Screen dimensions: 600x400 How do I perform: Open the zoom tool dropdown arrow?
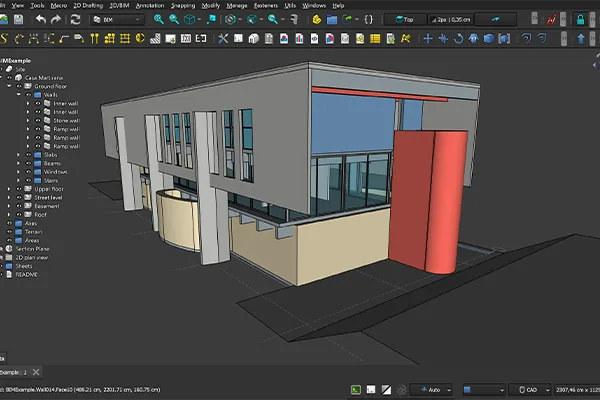pos(283,20)
